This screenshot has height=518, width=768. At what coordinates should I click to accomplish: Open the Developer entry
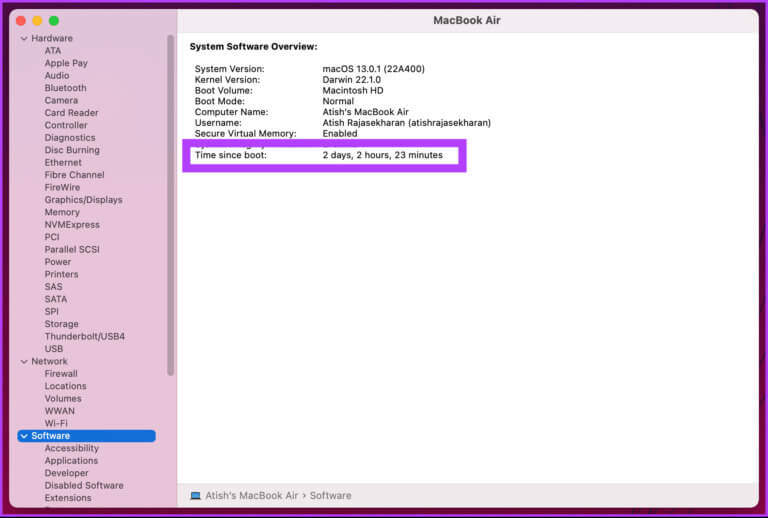pyautogui.click(x=67, y=473)
